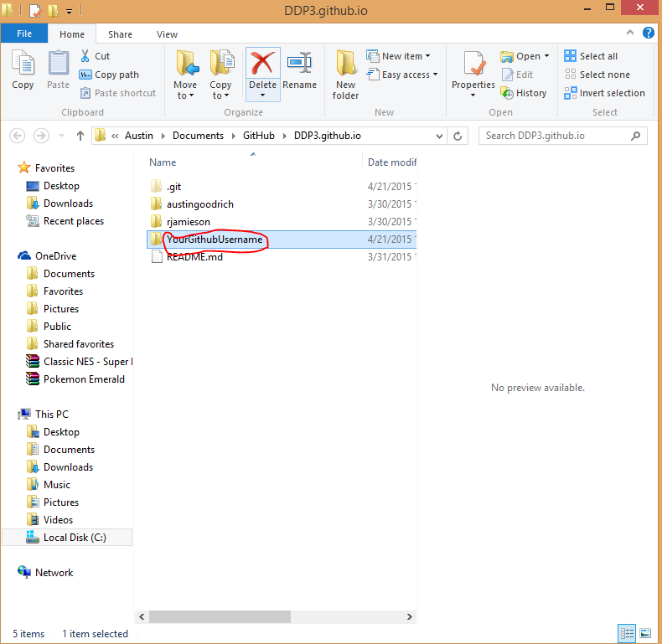Refresh the current folder view

point(458,136)
